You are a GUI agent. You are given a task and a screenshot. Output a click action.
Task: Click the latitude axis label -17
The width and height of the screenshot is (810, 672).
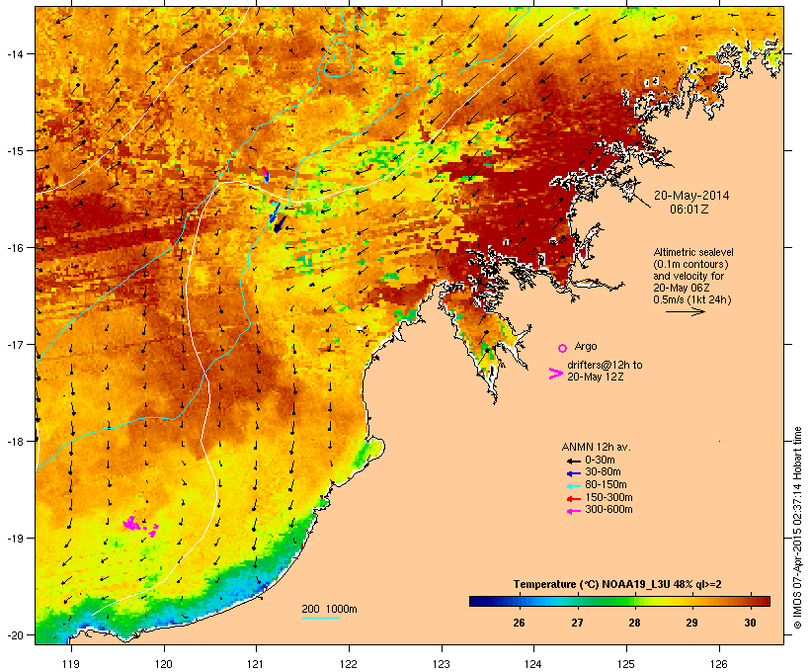click(15, 345)
